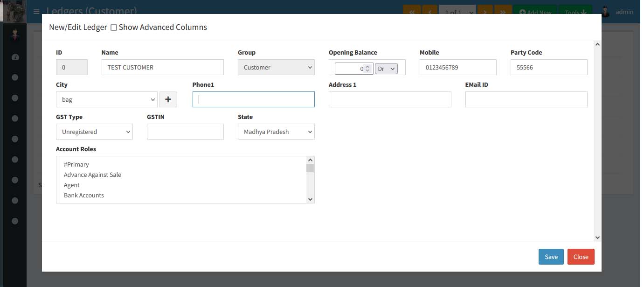Open the Dr/Cr balance type dropdown
Screen dimensions: 644x287
pyautogui.click(x=386, y=69)
